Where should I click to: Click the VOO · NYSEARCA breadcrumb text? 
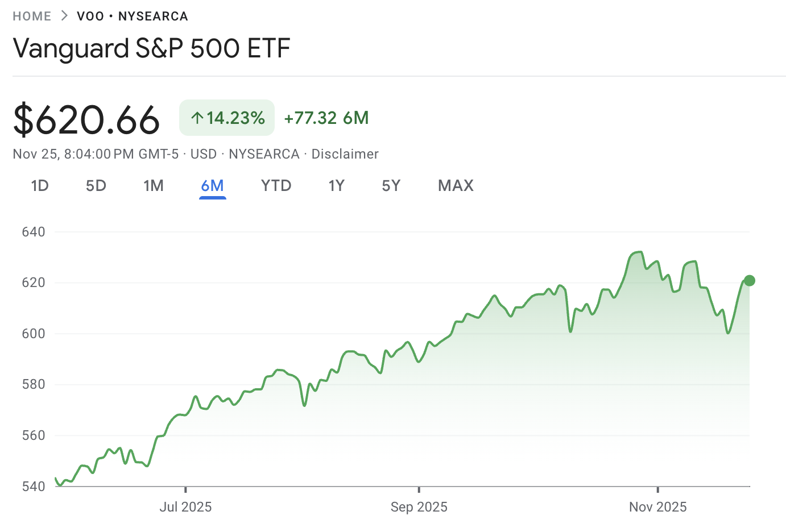133,16
